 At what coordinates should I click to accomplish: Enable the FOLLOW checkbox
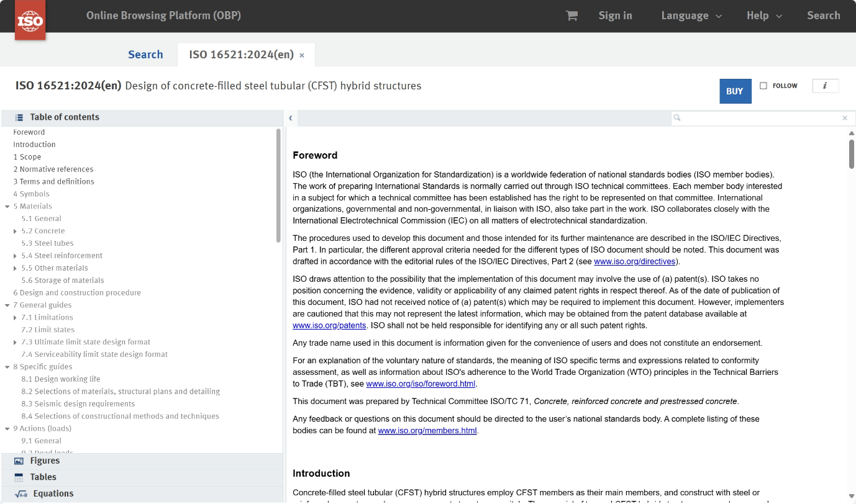tap(763, 86)
